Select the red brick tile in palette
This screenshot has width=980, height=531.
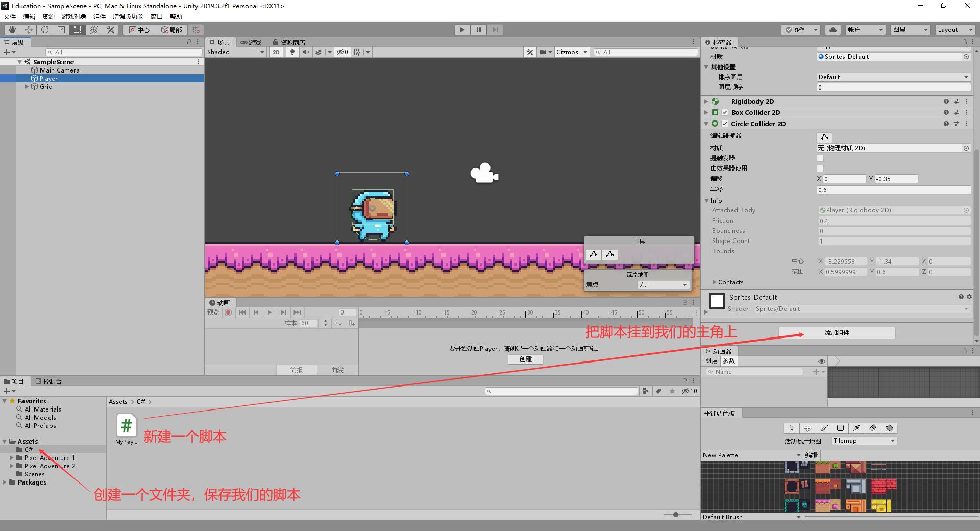(x=884, y=485)
